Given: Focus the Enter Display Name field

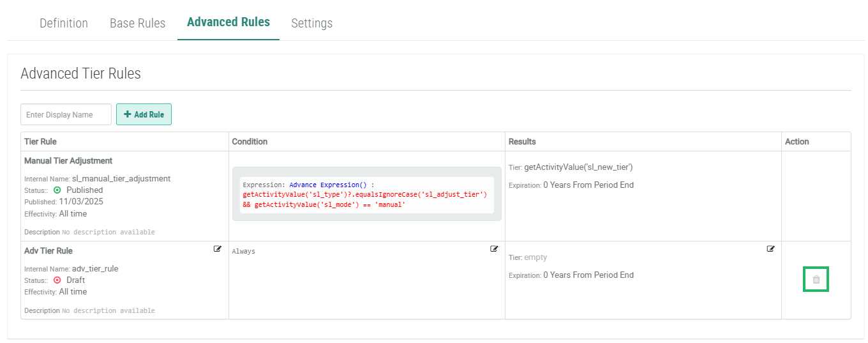Looking at the screenshot, I should pyautogui.click(x=66, y=115).
